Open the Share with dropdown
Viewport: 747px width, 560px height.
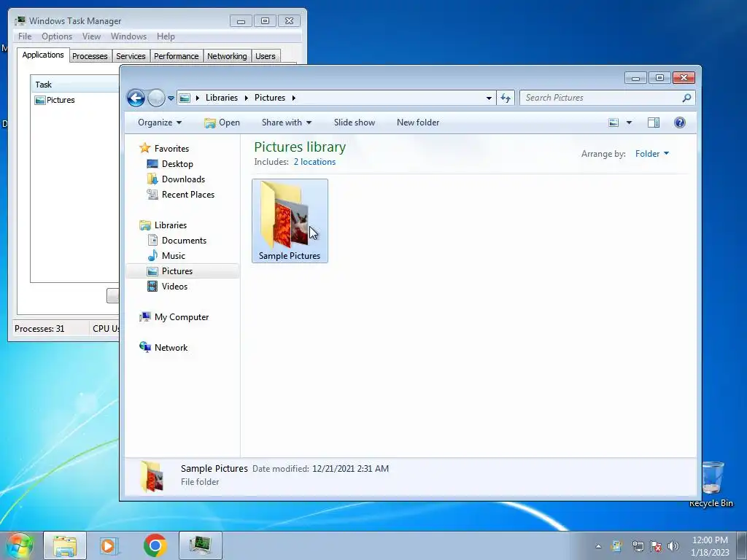[x=286, y=122]
